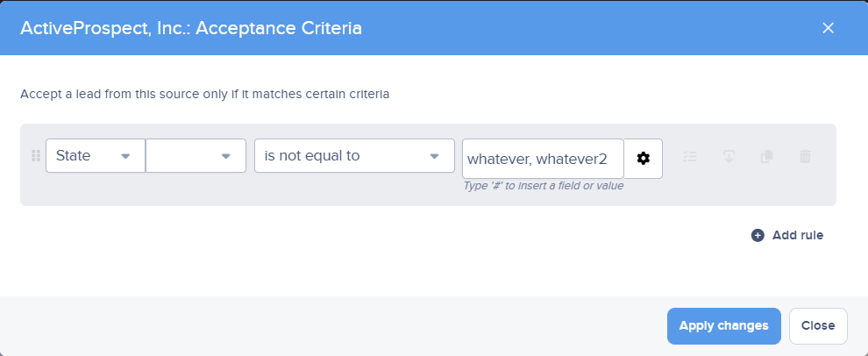Open value settings via the gear icon
This screenshot has width=868, height=356.
tap(644, 158)
